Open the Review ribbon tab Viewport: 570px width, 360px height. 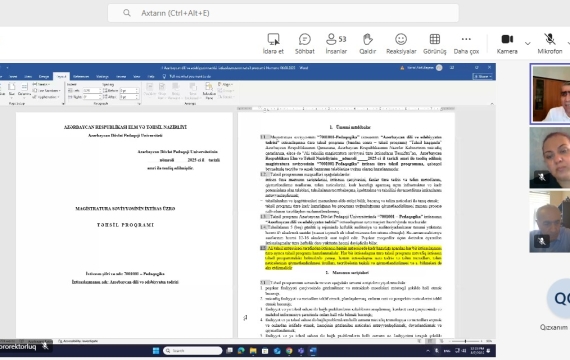click(121, 76)
